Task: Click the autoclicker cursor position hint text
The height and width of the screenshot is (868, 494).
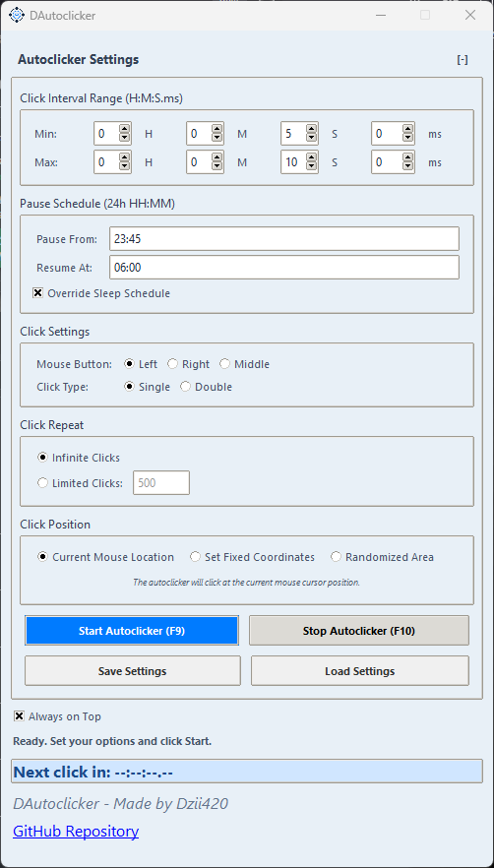Action: (x=246, y=583)
